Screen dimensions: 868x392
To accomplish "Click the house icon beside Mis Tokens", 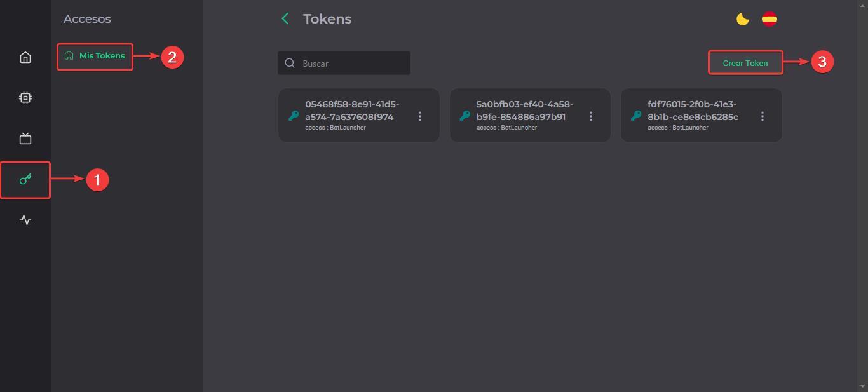I will pyautogui.click(x=69, y=56).
